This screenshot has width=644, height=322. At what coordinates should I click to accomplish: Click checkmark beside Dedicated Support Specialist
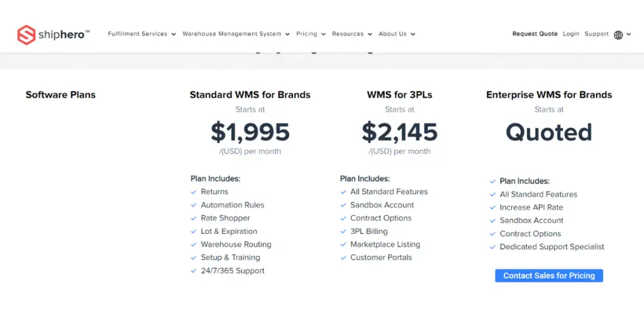coord(493,247)
